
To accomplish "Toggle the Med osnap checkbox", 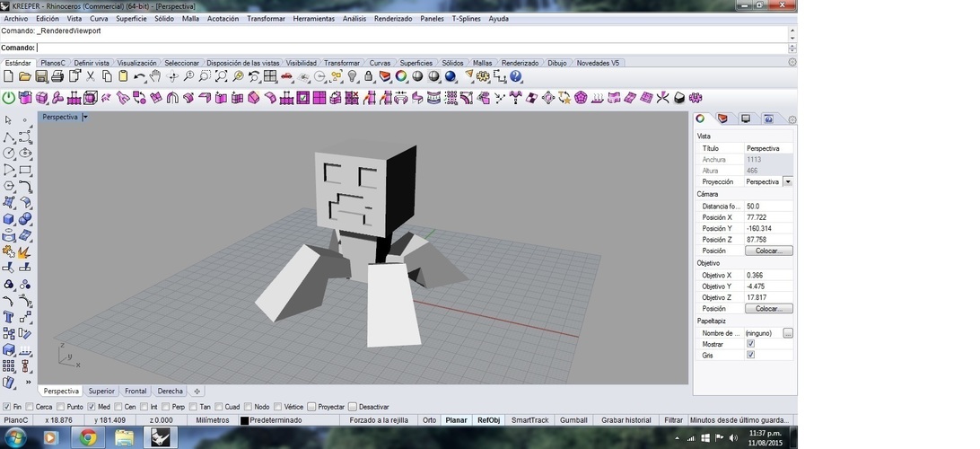I will [92, 407].
